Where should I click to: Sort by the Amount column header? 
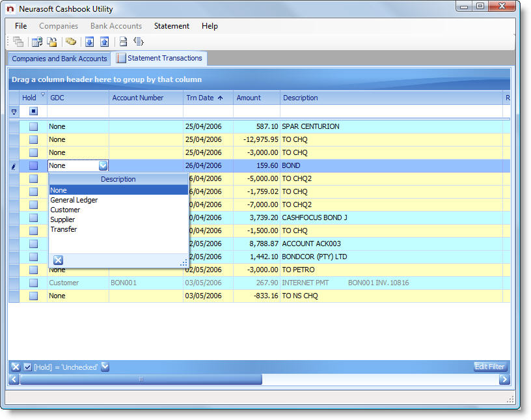249,98
